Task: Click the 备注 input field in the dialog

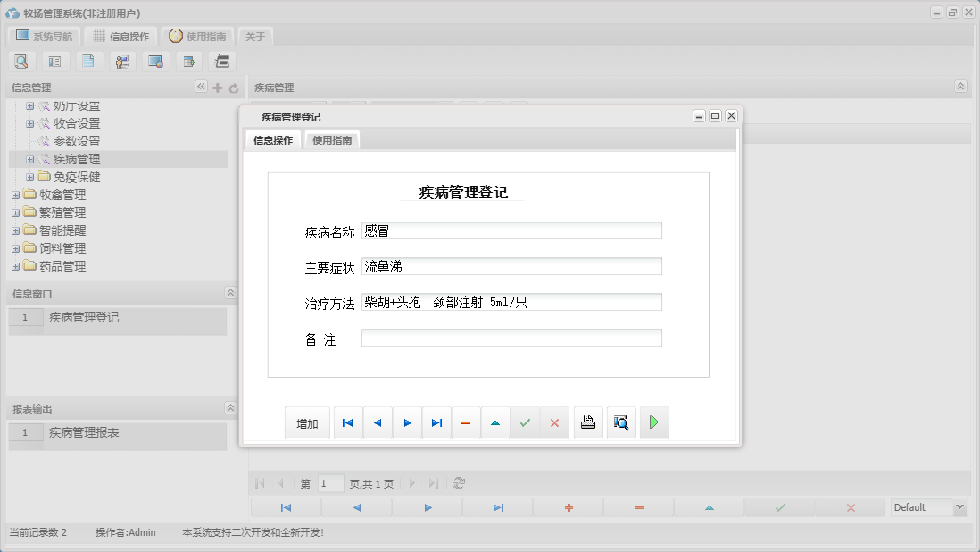Action: 511,337
